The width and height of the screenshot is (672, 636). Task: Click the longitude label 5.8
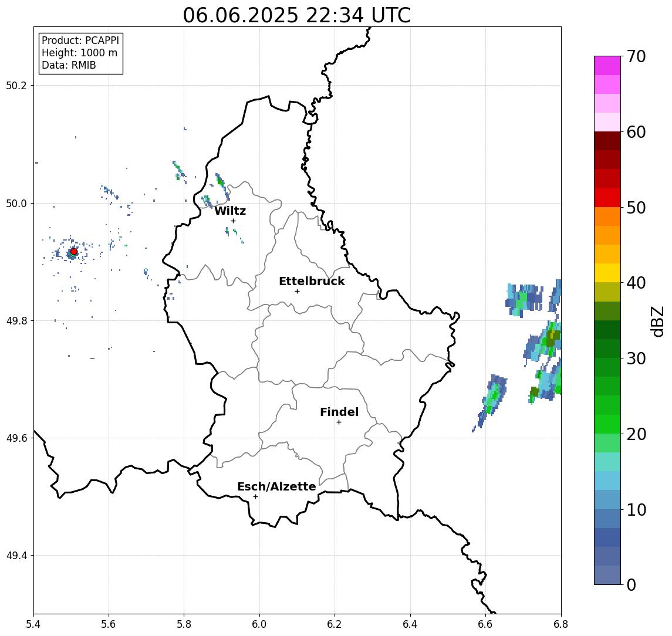click(184, 624)
